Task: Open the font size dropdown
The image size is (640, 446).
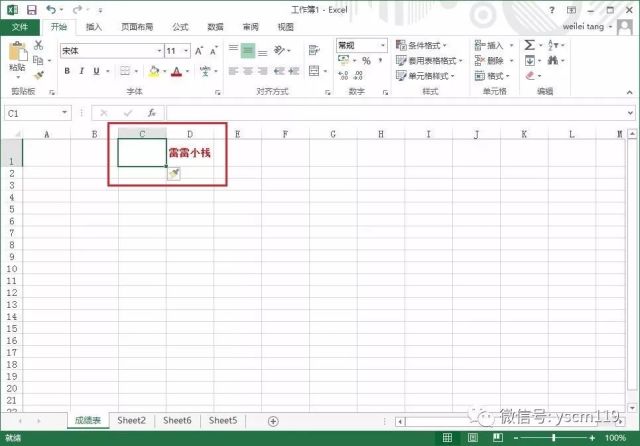Action: click(x=186, y=51)
